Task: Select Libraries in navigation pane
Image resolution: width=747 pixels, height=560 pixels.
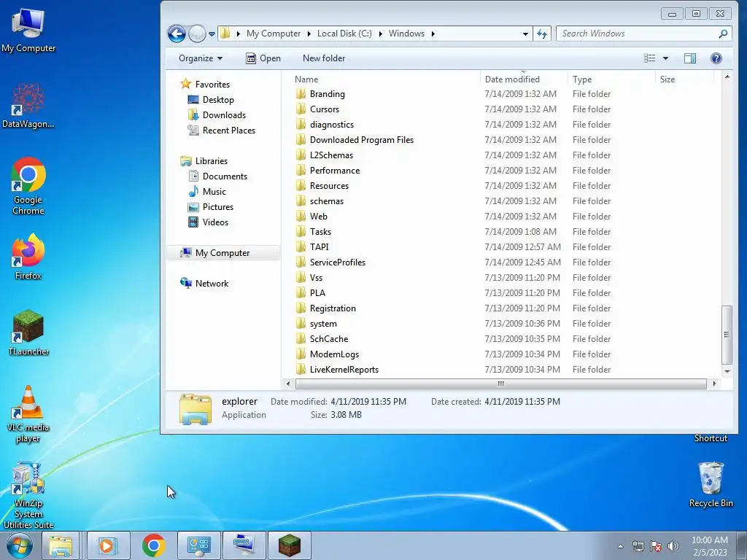Action: [212, 161]
